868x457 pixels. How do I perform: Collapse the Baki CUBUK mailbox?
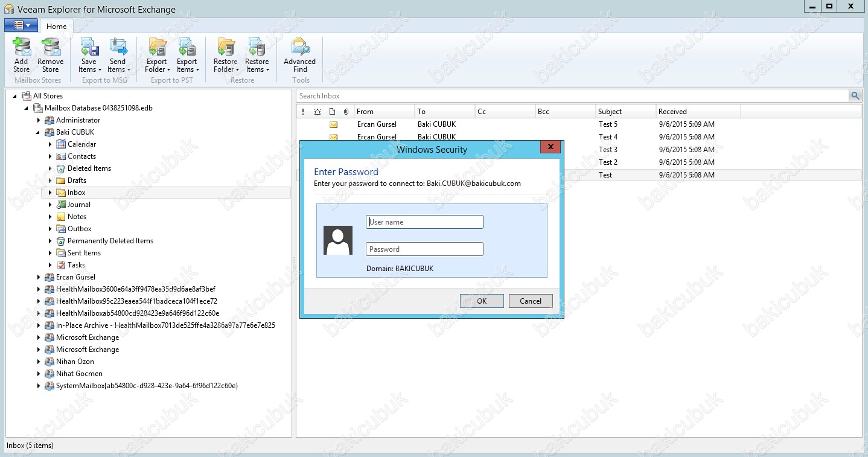point(39,132)
